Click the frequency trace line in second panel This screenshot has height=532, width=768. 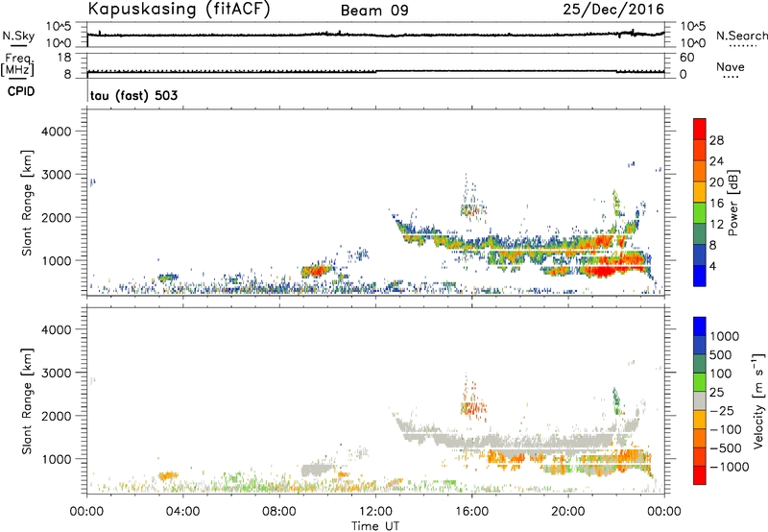[x=375, y=71]
